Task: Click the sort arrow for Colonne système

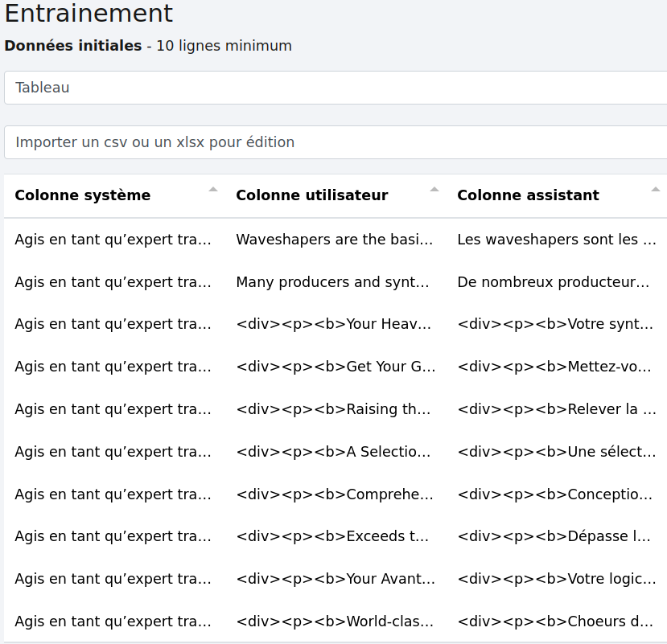Action: (213, 190)
